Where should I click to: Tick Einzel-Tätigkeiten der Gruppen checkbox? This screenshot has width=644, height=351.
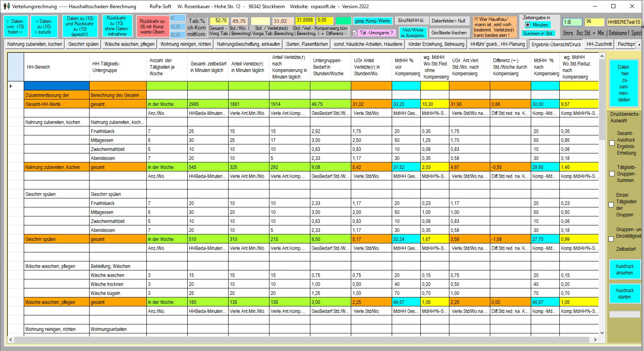[612, 205]
